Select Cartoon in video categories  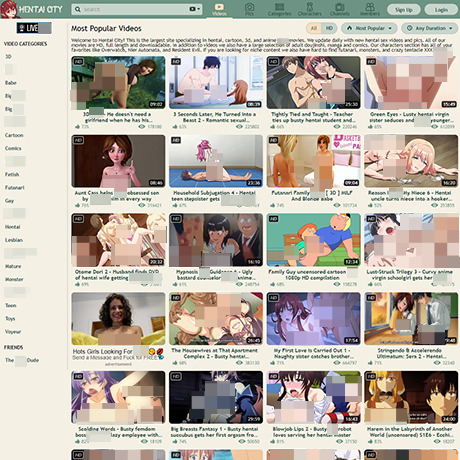click(14, 135)
